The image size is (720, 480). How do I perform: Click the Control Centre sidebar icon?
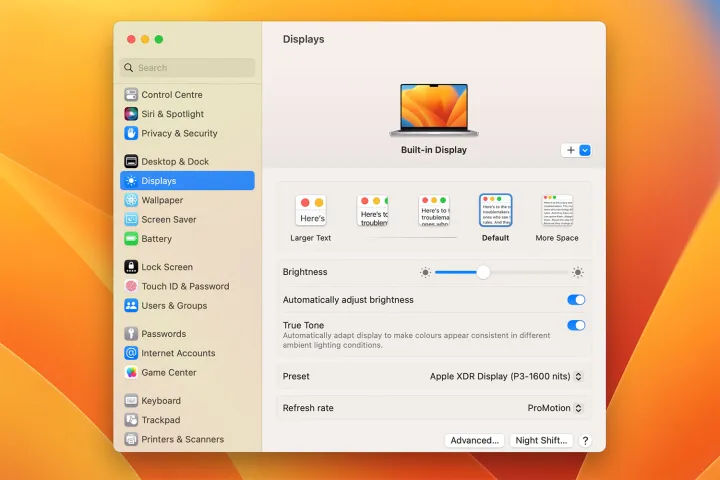(x=131, y=95)
